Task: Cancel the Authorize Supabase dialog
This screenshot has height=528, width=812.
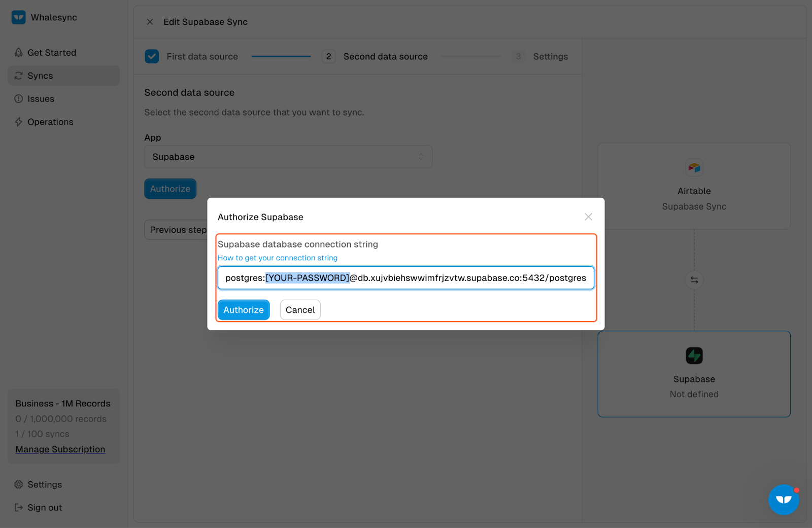Action: point(300,310)
